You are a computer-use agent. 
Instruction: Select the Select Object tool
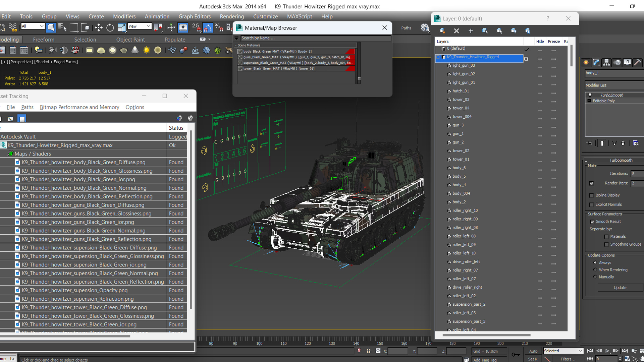coord(51,28)
